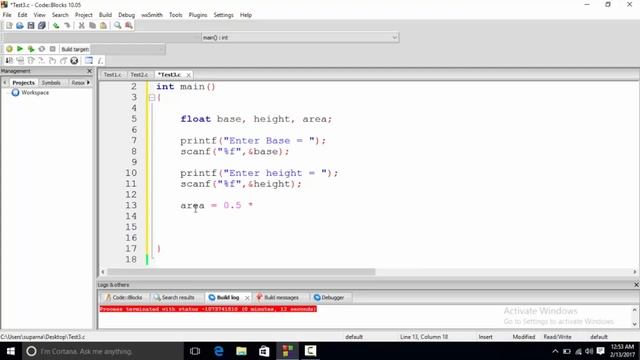Stop the debugger with the X icon
Viewport: 640px width, 360px height.
pos(74,61)
